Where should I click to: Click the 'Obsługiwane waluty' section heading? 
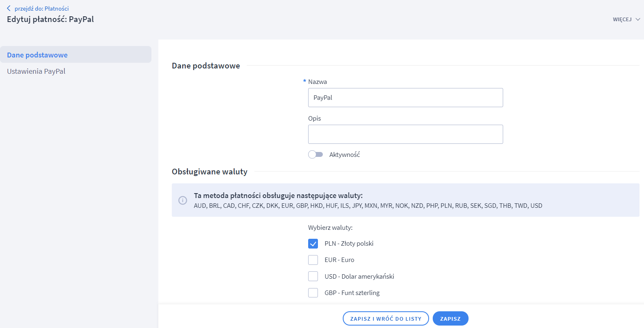[x=210, y=172]
